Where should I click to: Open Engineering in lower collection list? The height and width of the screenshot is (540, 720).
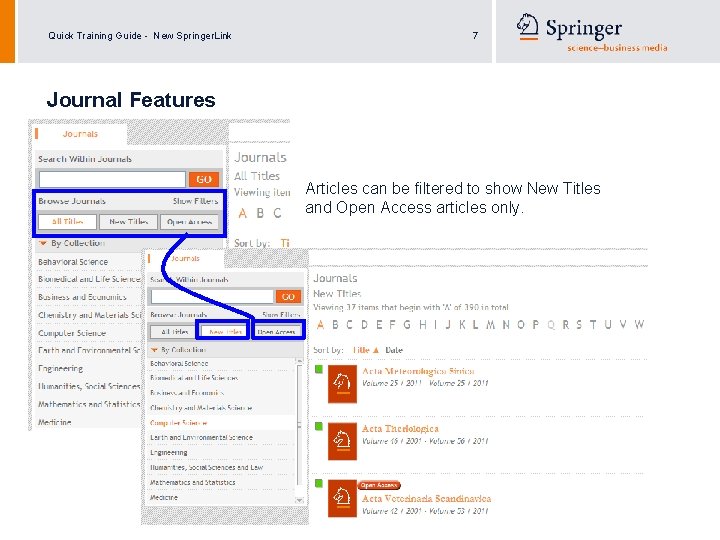pyautogui.click(x=169, y=453)
